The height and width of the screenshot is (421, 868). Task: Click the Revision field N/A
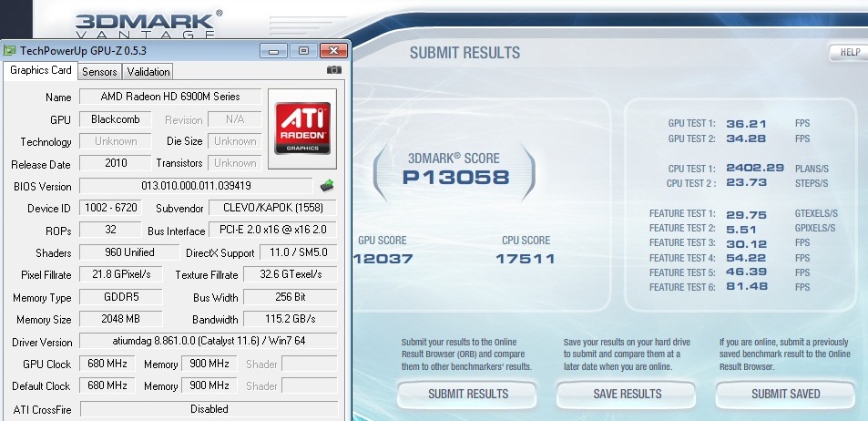(235, 119)
